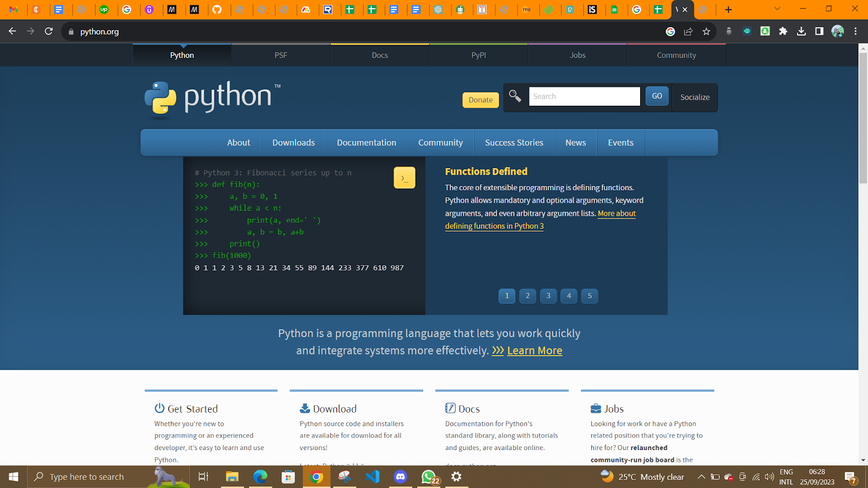
Task: Open the Extensions puzzle piece icon
Action: 783,31
